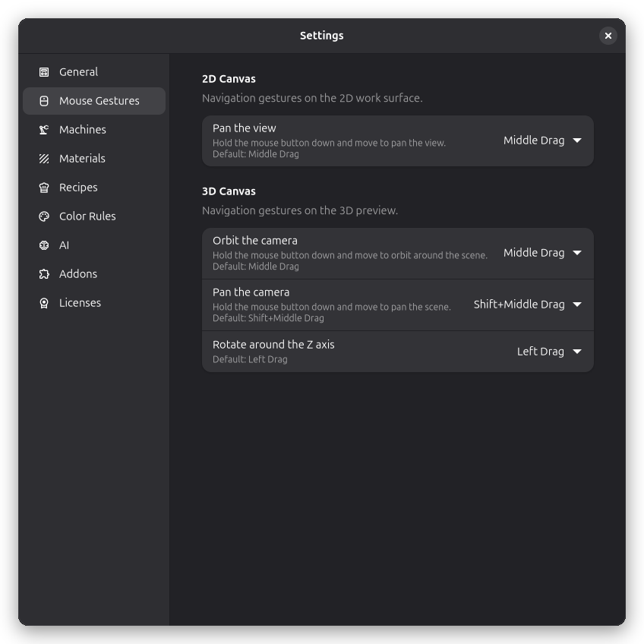Open the Left Drag dropdown for Z rotation
This screenshot has height=644, width=644.
[549, 352]
